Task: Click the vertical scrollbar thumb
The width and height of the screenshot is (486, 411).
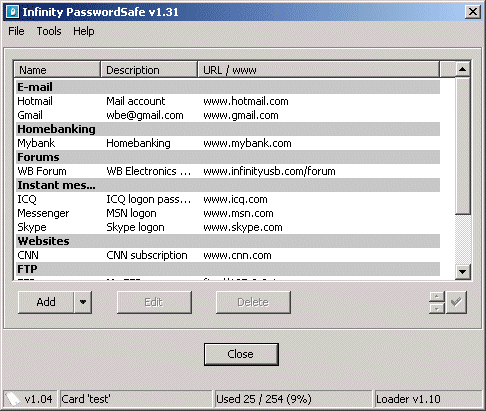Action: click(x=462, y=145)
